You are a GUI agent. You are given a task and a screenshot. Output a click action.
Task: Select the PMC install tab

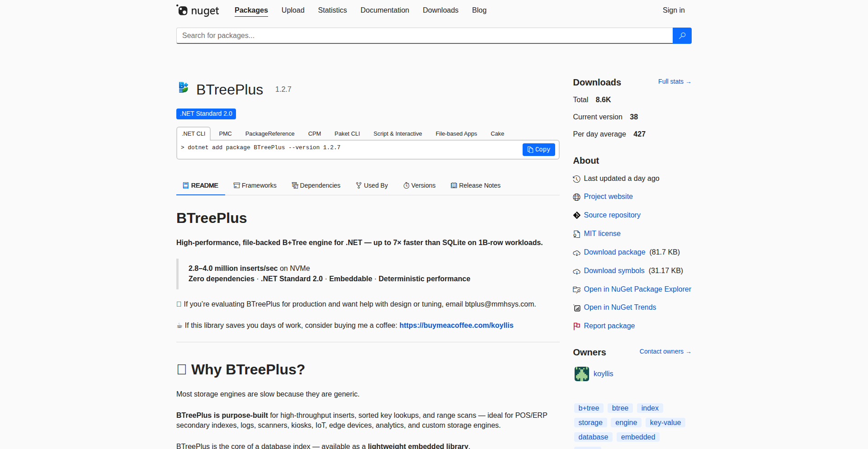click(225, 134)
